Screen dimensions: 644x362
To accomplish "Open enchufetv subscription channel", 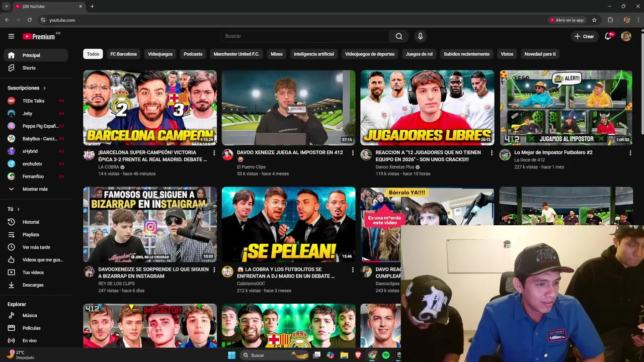I will coord(35,164).
